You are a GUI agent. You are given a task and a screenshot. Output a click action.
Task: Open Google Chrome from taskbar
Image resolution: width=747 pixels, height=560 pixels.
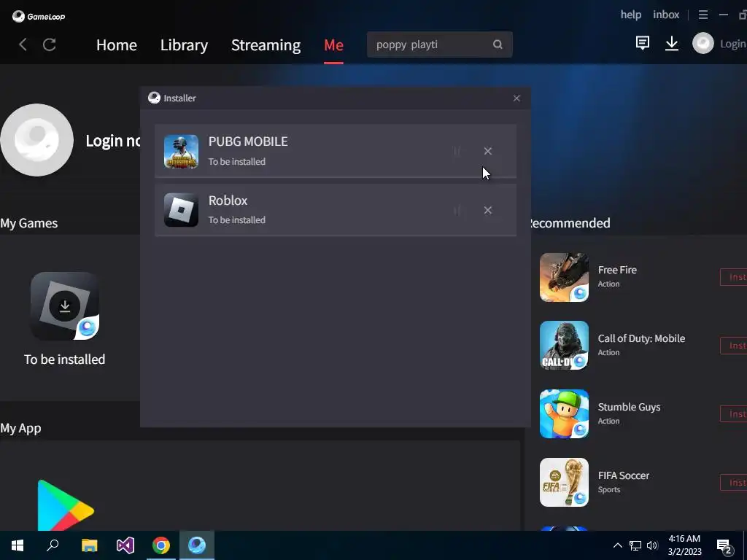tap(161, 545)
